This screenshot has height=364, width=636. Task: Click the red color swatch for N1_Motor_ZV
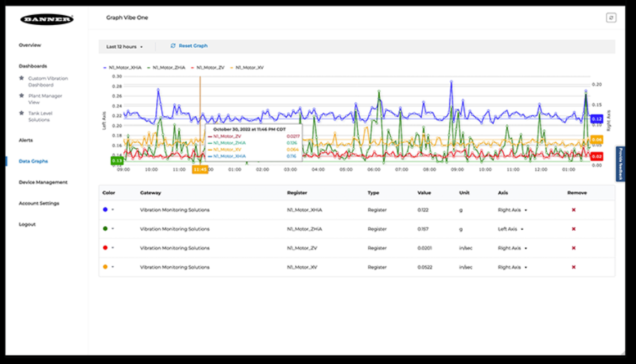coord(105,248)
